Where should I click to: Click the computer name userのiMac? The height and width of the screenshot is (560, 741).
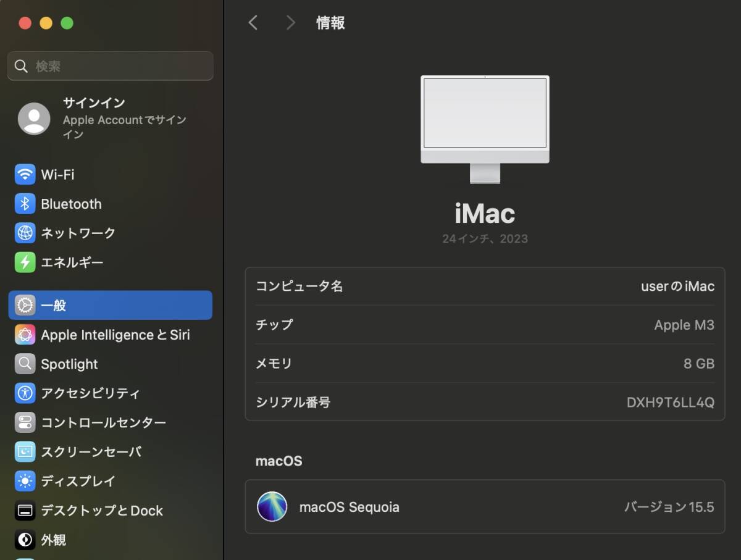click(677, 286)
